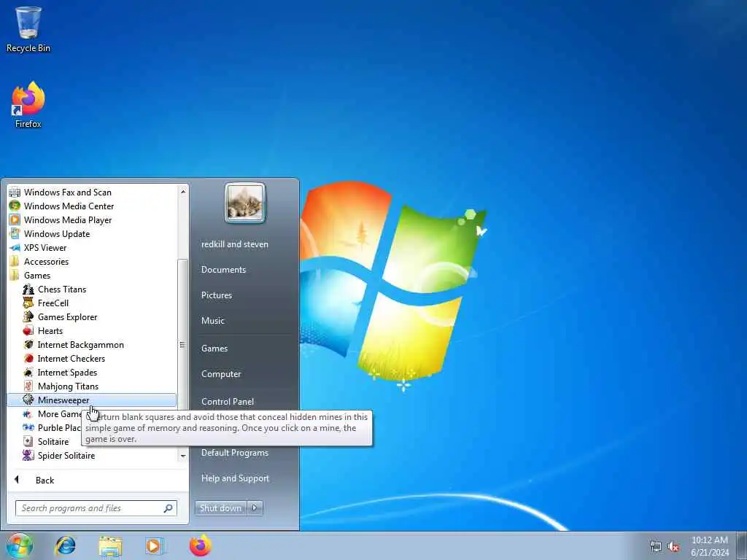Open the Shut down options arrow
747x560 pixels.
(255, 508)
